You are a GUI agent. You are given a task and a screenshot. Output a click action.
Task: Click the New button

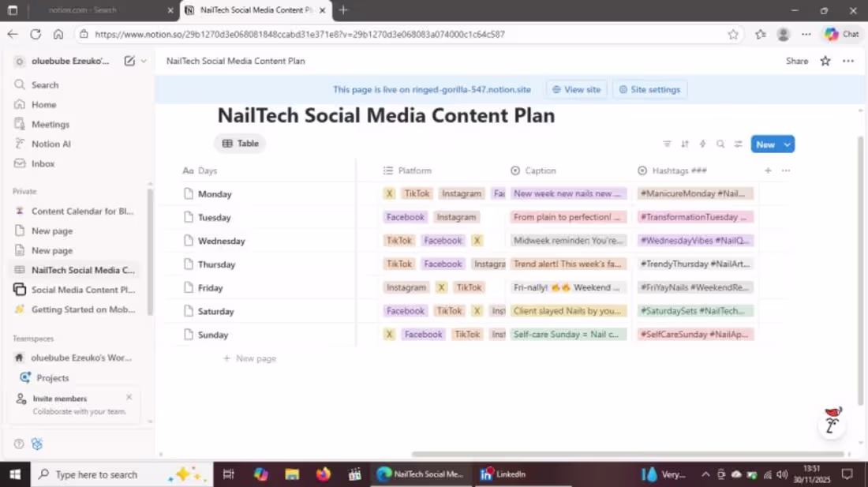(x=765, y=144)
